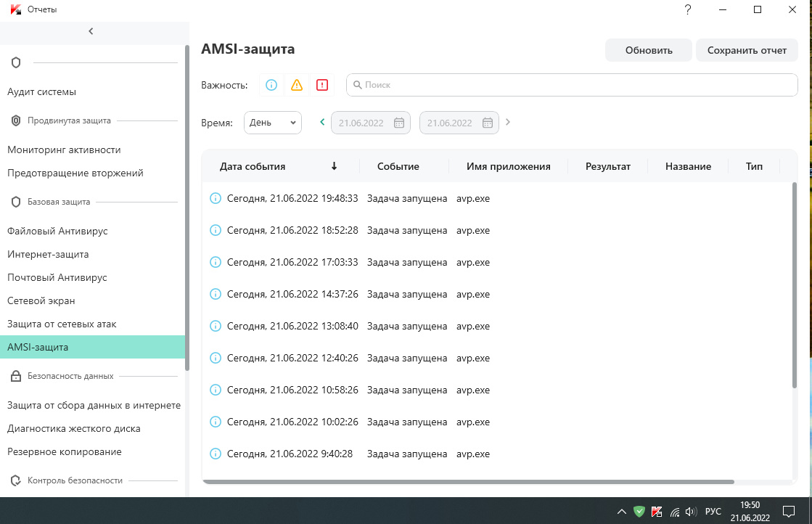Screen dimensions: 812x524
Task: Select event row Сегодня, 21.06.2022 19:48:33
Action: click(x=497, y=198)
